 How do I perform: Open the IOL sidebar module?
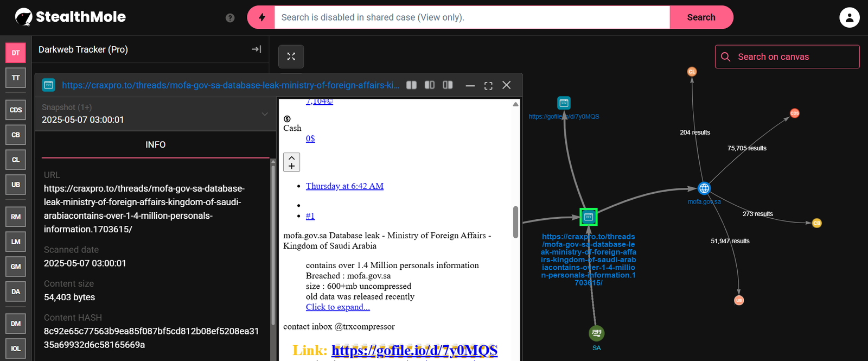click(x=16, y=349)
